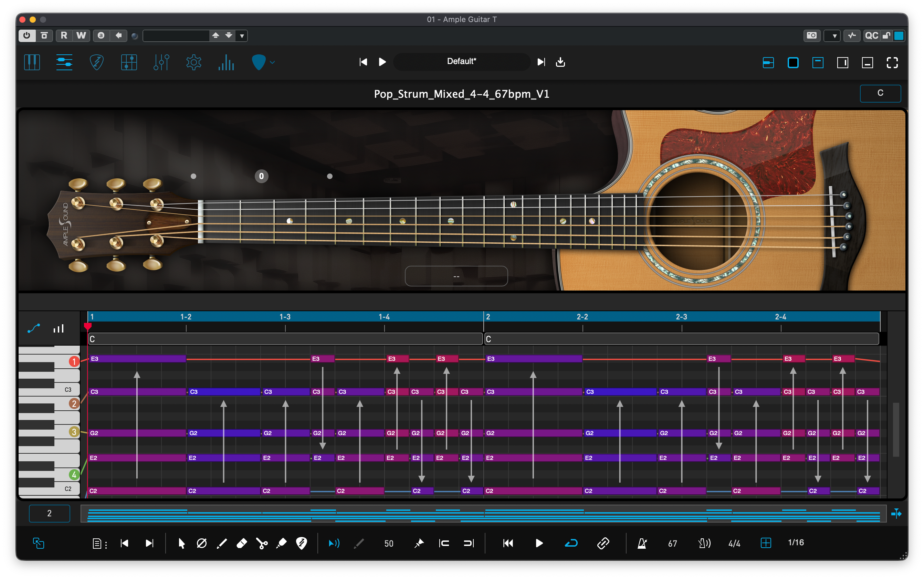Jump to next pattern with skip-forward icon
The width and height of the screenshot is (924, 579).
[x=149, y=543]
